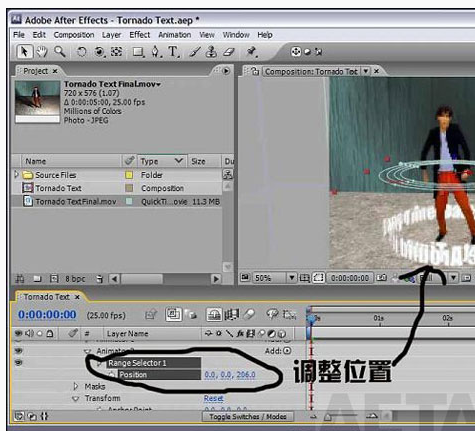Select the Clone Stamp tool
475x431 pixels.
coord(211,52)
